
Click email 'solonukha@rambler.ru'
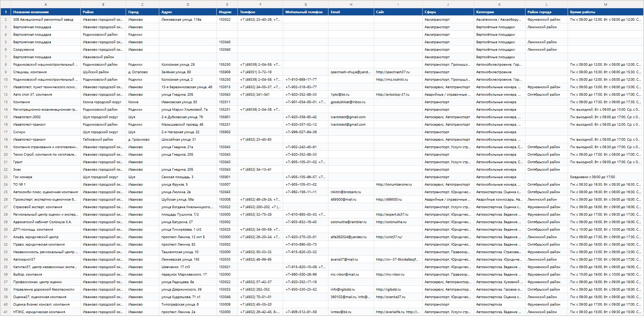(x=351, y=222)
